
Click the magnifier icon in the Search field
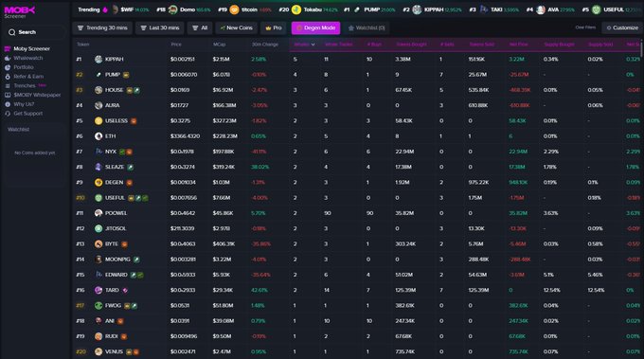click(12, 32)
